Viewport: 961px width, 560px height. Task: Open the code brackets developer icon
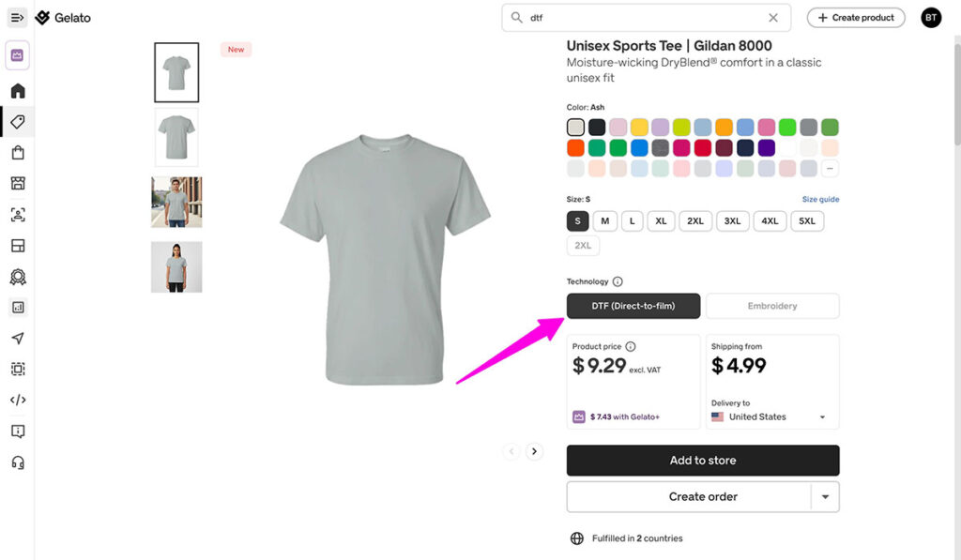(x=18, y=400)
